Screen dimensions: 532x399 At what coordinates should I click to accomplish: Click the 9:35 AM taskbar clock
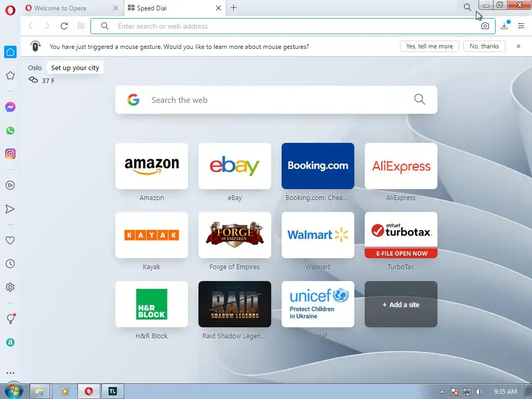[505, 392]
